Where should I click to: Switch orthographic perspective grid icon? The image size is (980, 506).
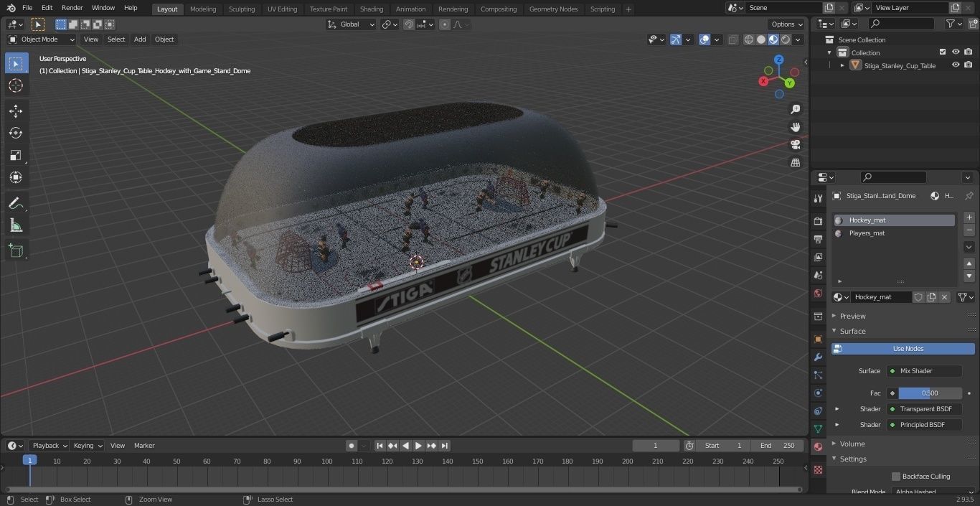[x=795, y=162]
